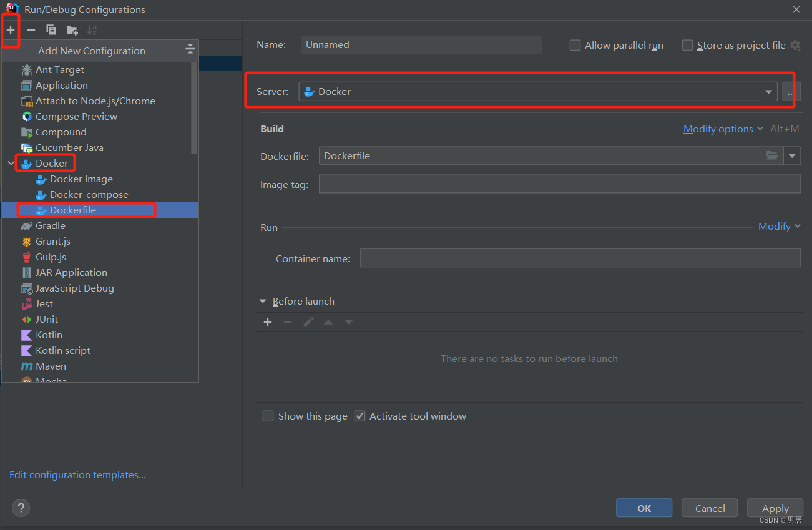Close the Run/Debug Configurations dialog
The height and width of the screenshot is (530, 812).
click(796, 9)
